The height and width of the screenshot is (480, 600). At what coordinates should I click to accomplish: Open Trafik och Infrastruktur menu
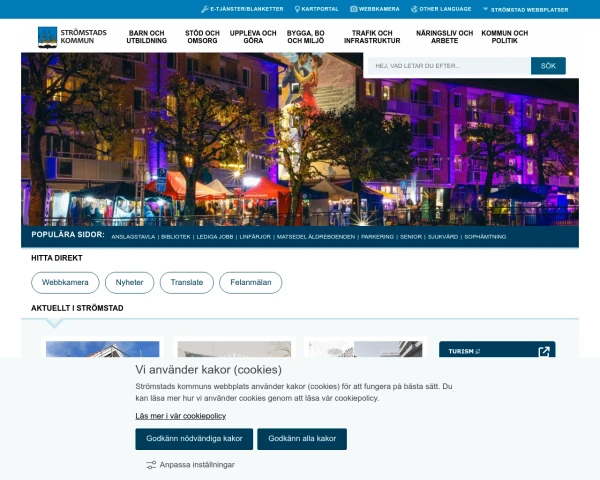pyautogui.click(x=372, y=37)
